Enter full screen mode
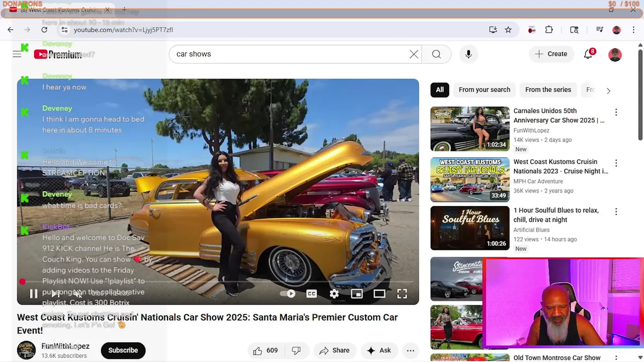 [x=402, y=294]
